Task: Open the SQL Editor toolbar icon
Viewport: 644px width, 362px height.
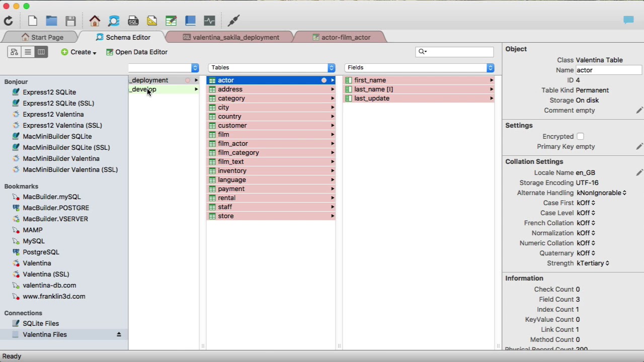Action: 133,21
